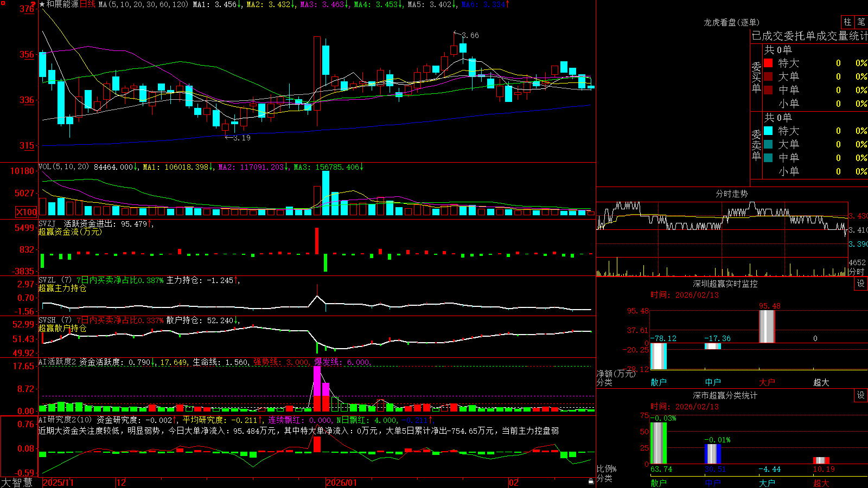
Task: Click the lock icon at chart bottom right
Action: (x=591, y=481)
